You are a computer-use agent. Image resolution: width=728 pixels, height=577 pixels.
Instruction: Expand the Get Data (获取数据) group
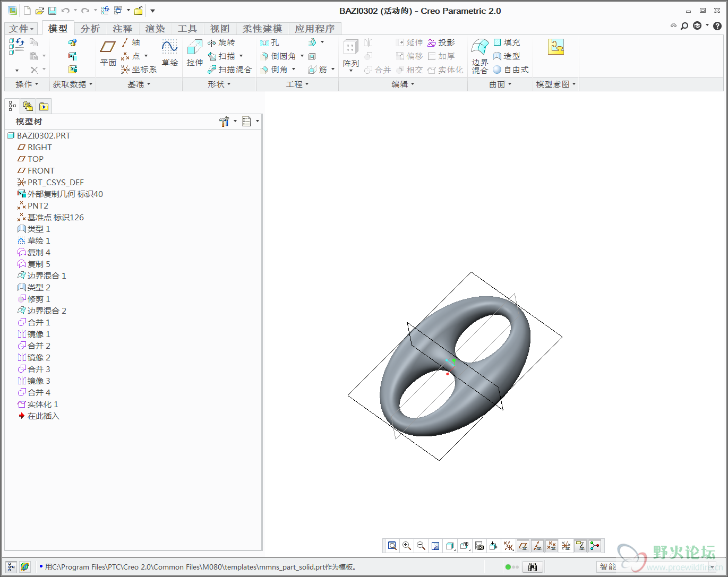point(73,84)
